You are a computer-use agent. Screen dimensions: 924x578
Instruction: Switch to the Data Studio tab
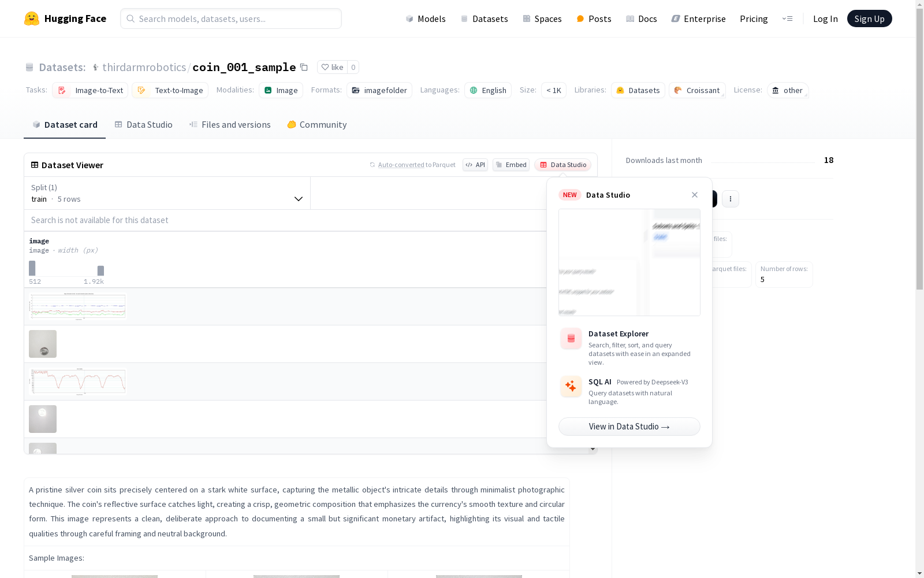click(143, 124)
